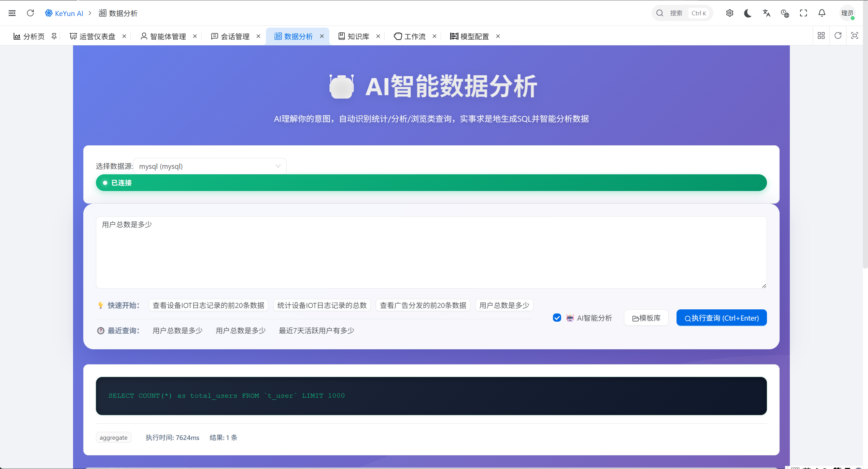This screenshot has height=469, width=868.
Task: Reload the current tab page icon
Action: coord(838,35)
